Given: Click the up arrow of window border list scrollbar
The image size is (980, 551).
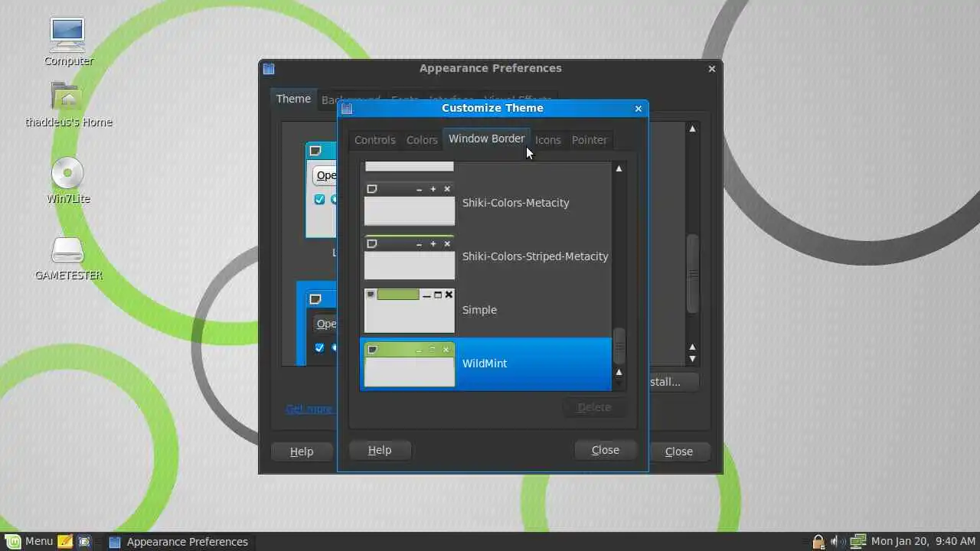Looking at the screenshot, I should point(619,168).
